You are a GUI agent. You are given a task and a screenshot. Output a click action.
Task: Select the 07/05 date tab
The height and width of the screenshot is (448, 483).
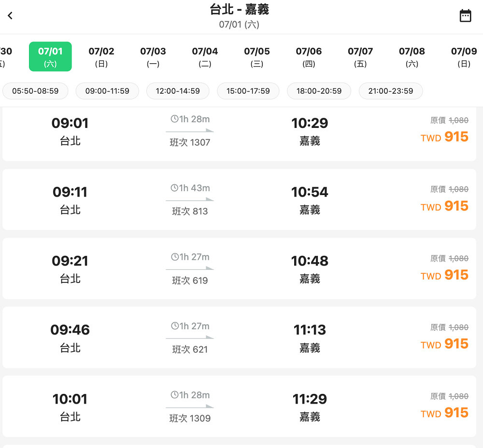pyautogui.click(x=257, y=56)
